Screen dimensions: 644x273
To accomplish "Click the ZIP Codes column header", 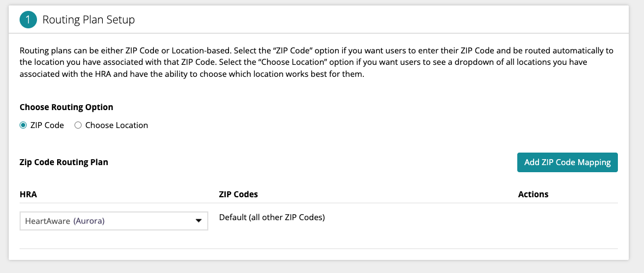I will point(238,194).
